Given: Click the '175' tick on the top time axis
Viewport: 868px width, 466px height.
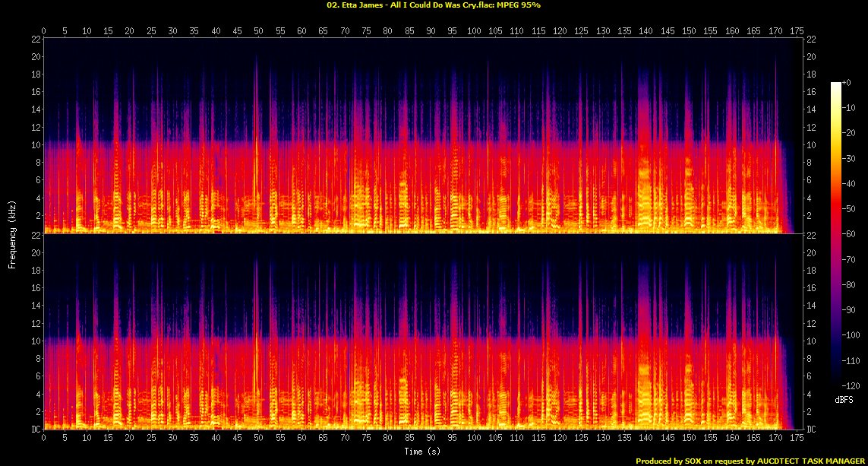Looking at the screenshot, I should pyautogui.click(x=797, y=31).
